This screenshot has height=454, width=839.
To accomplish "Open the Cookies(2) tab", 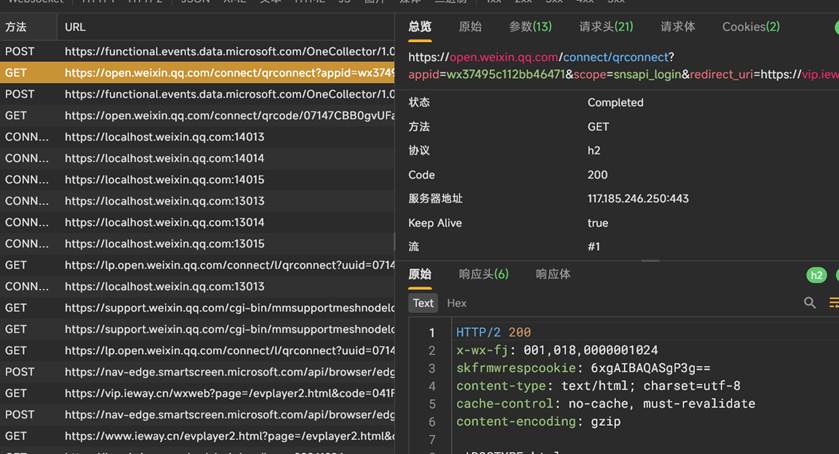I will coord(751,27).
